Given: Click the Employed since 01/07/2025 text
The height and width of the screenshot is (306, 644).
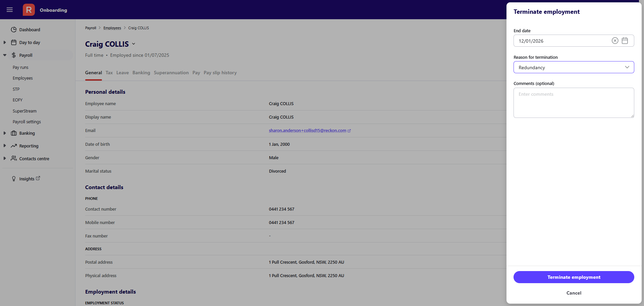Looking at the screenshot, I should coord(140,55).
